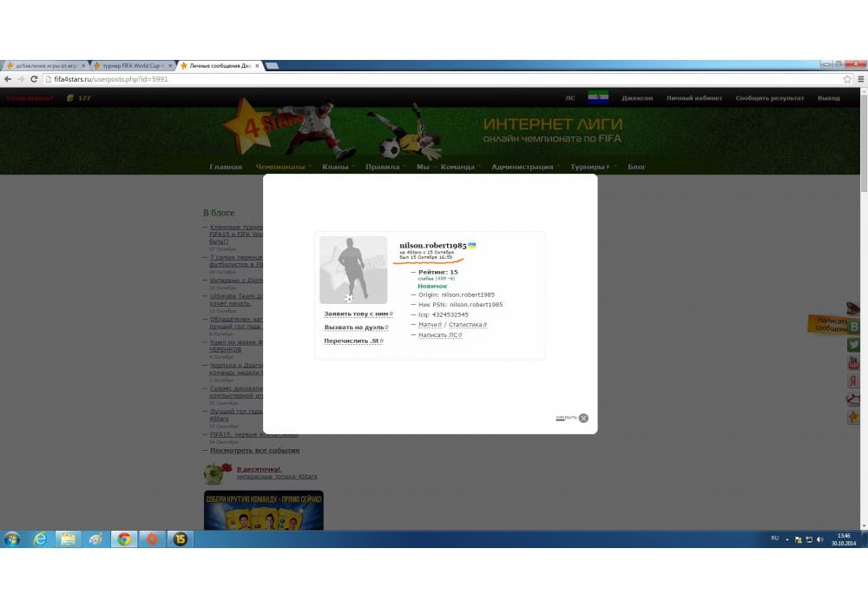Viewport: 868px width, 608px height.
Task: Expand the Кланы nav dropdown
Action: tap(335, 167)
